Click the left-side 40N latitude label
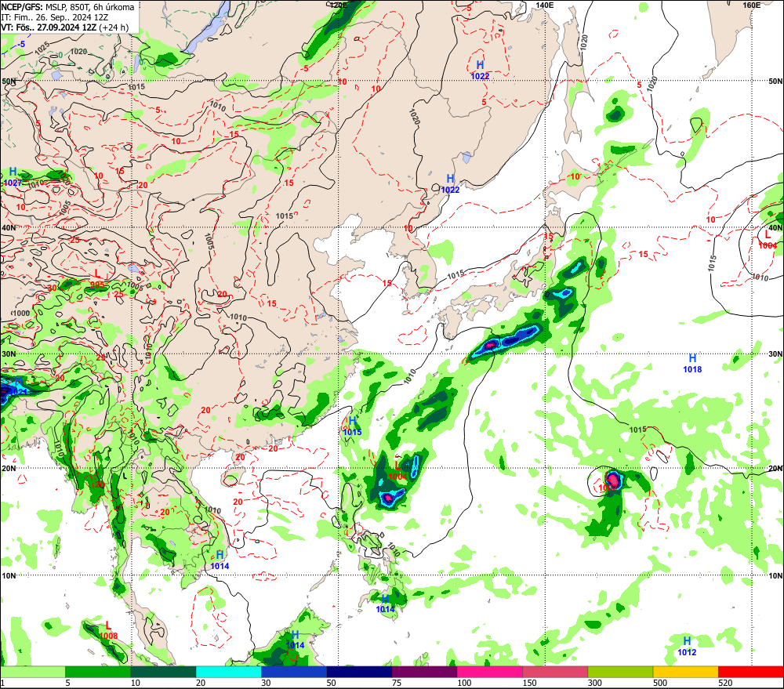 click(9, 227)
